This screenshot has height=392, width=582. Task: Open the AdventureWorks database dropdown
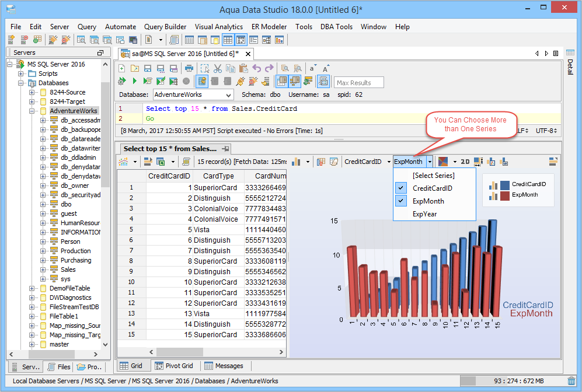pyautogui.click(x=228, y=94)
